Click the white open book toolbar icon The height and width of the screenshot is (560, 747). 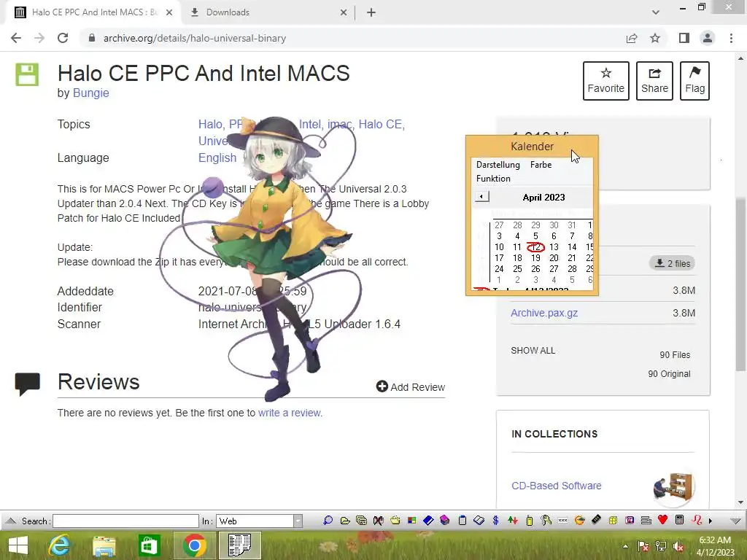479,521
